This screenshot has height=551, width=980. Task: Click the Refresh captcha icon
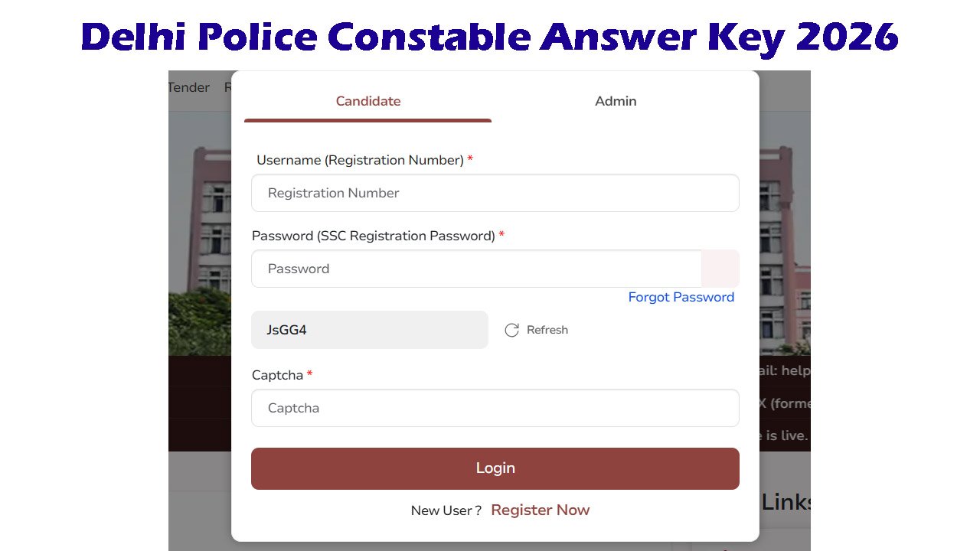[511, 330]
